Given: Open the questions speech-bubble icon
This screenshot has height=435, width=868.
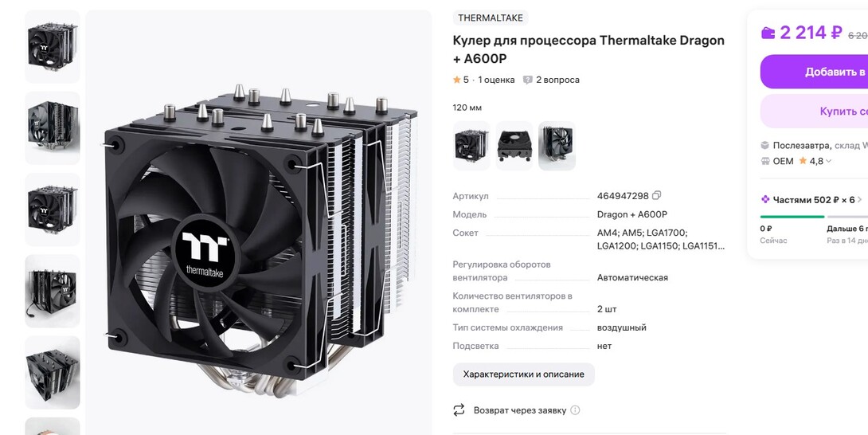Looking at the screenshot, I should [527, 80].
